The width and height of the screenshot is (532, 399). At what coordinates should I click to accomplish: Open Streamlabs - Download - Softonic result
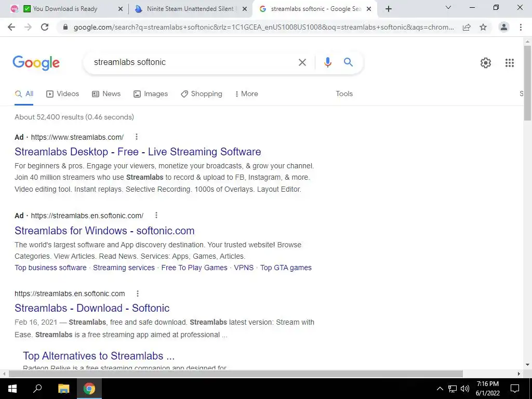coord(92,308)
